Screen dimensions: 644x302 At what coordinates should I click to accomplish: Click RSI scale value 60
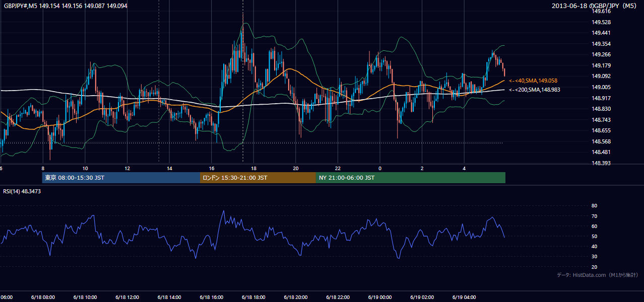pyautogui.click(x=594, y=226)
